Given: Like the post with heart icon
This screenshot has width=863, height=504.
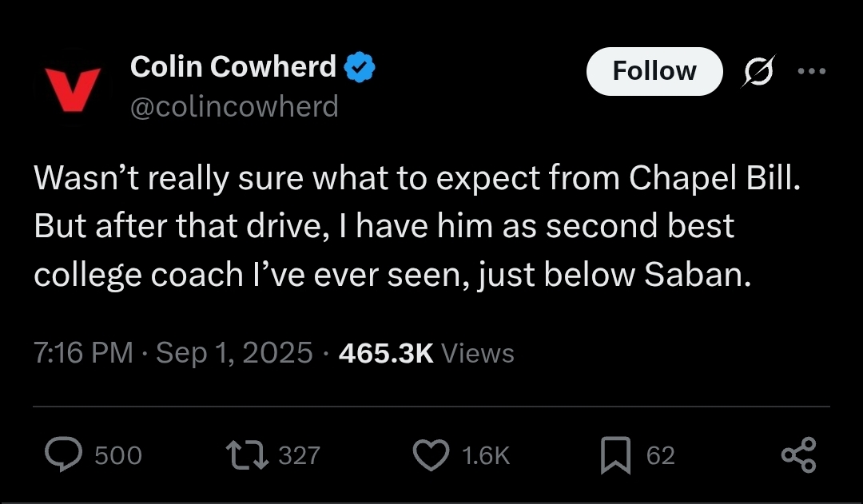Looking at the screenshot, I should pos(431,455).
